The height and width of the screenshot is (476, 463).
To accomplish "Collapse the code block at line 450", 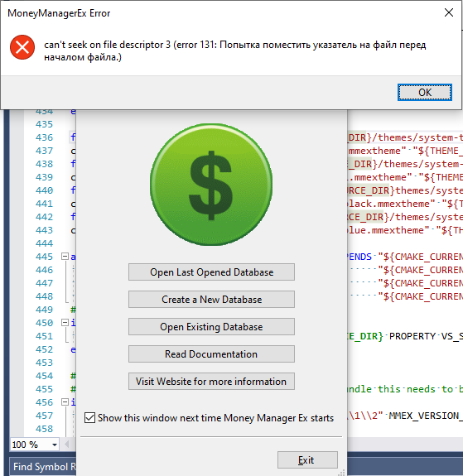I will [x=65, y=322].
